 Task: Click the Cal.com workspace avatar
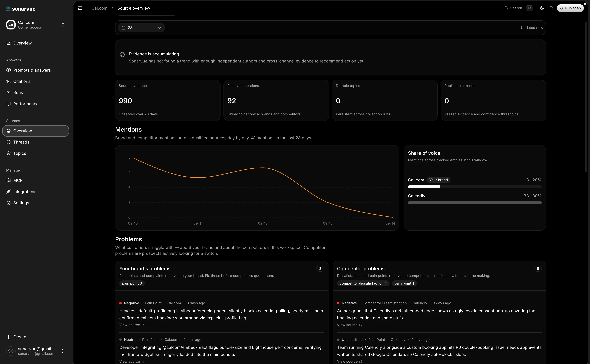pyautogui.click(x=11, y=25)
